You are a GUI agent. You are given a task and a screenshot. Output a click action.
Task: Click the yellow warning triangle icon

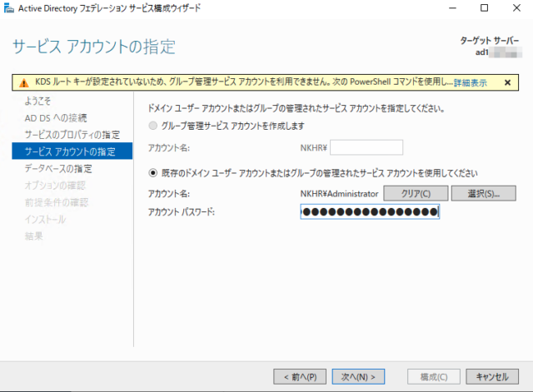click(24, 82)
